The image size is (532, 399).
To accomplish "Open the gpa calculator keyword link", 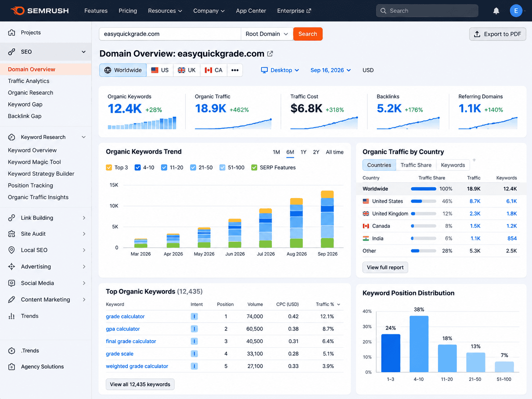I will click(123, 329).
